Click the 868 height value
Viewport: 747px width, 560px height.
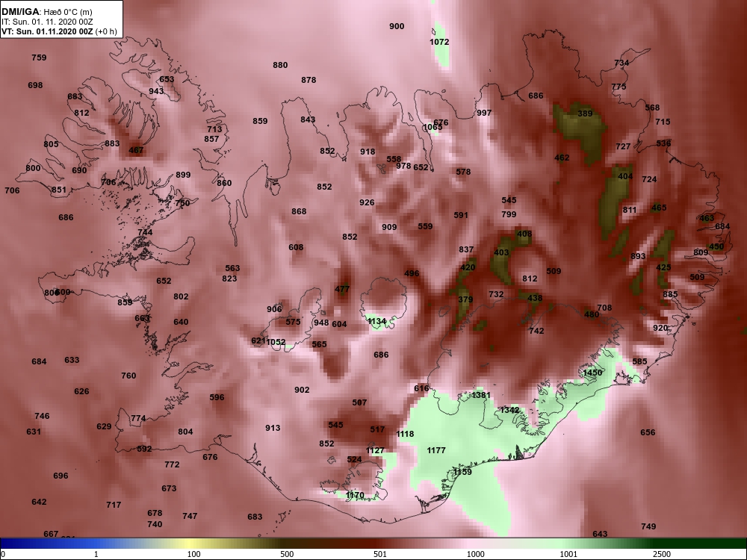[x=300, y=211]
